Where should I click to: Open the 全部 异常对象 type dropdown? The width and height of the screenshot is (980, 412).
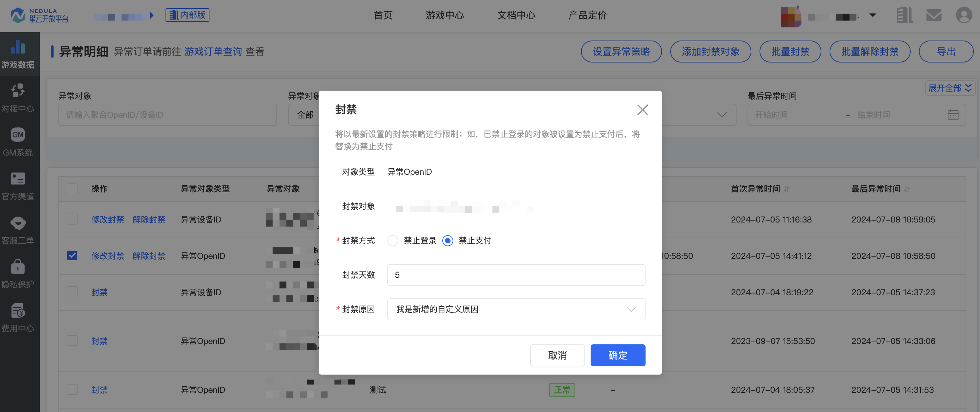coord(304,115)
